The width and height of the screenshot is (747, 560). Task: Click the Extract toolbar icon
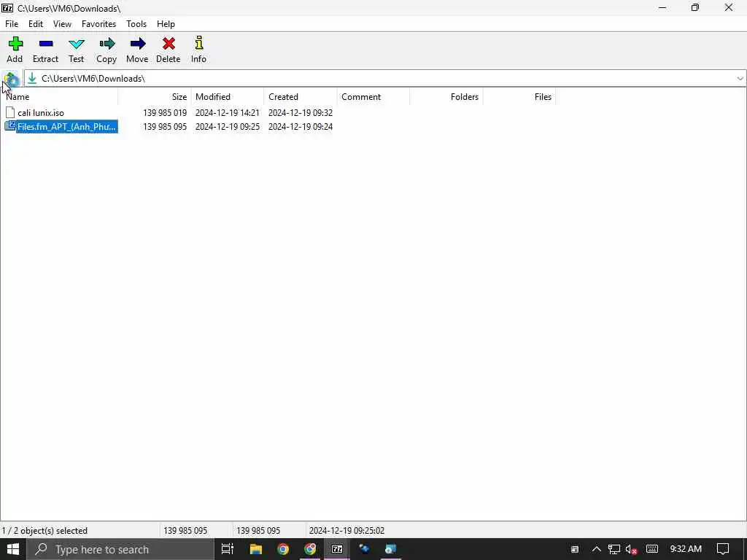pyautogui.click(x=46, y=44)
